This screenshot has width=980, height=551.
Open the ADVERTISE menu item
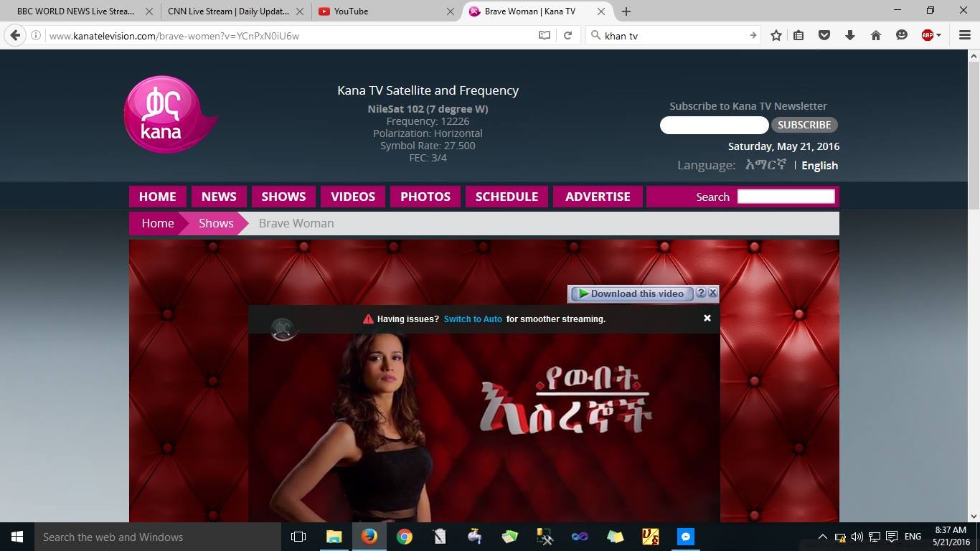pyautogui.click(x=598, y=197)
